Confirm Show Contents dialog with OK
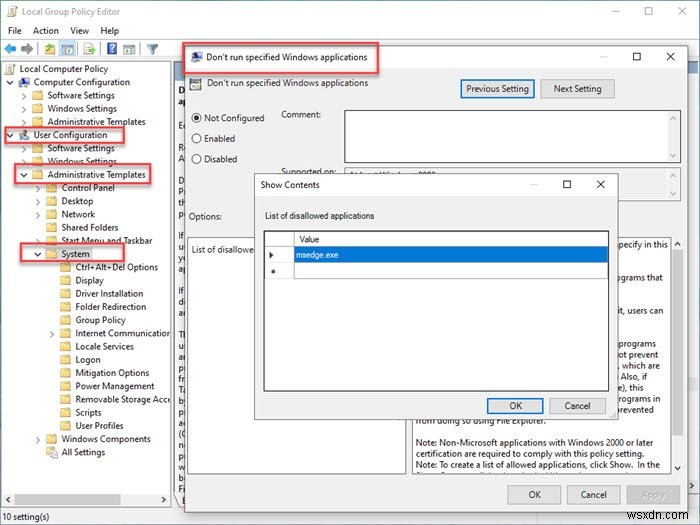The image size is (700, 525). coord(515,406)
